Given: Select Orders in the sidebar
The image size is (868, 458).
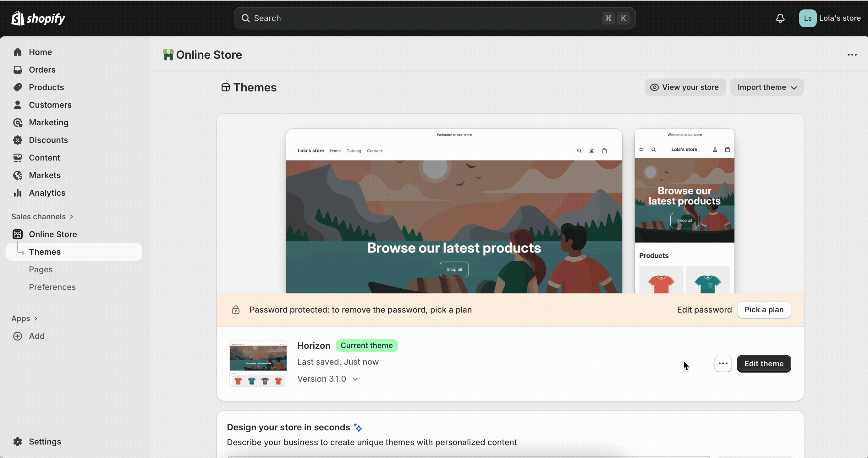Looking at the screenshot, I should coord(42,70).
